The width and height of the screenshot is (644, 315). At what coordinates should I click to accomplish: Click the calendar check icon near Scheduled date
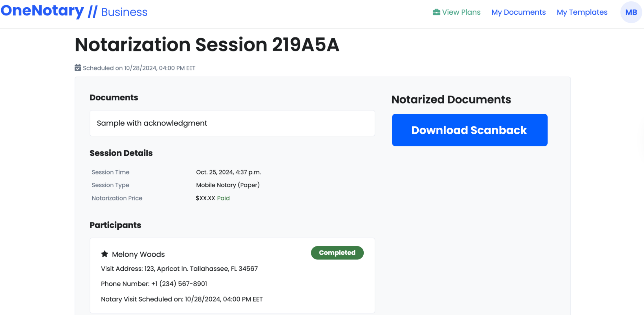78,68
